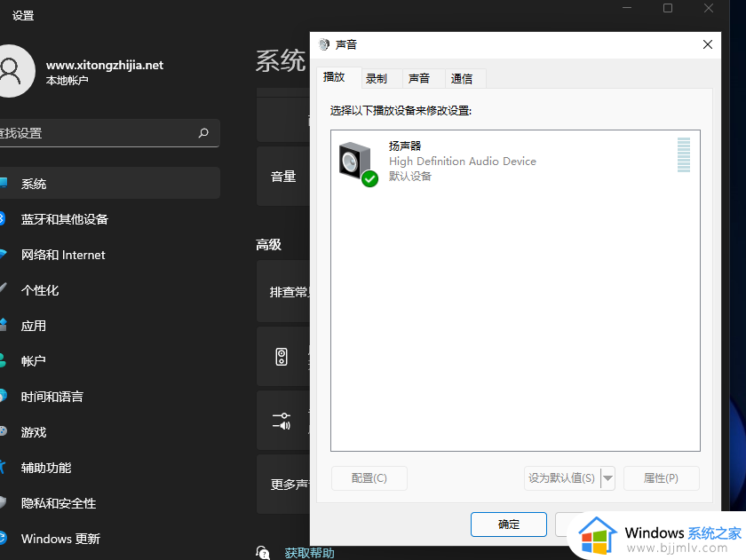Click the volume mixer sliders icon in Settings
The width and height of the screenshot is (746, 560).
coord(283,421)
